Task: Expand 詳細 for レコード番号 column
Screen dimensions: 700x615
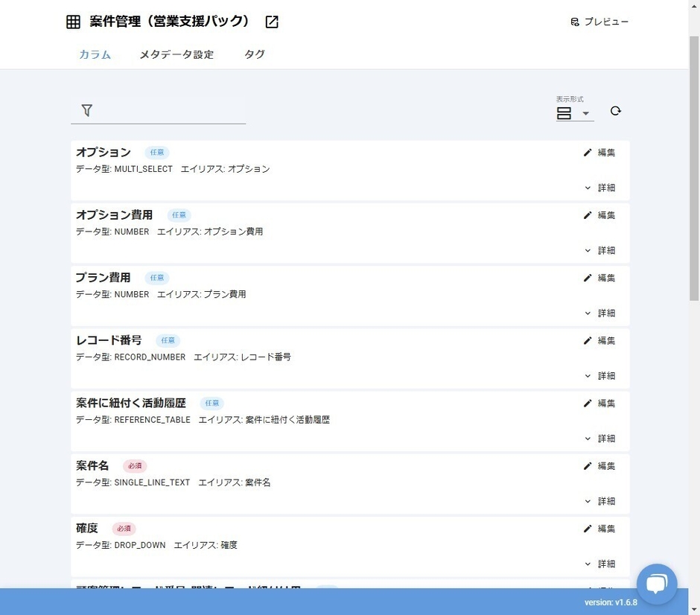Action: point(600,376)
